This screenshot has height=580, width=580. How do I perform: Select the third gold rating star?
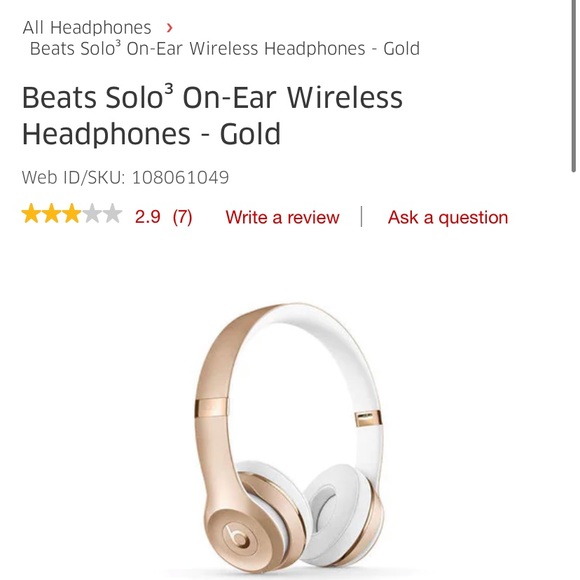click(72, 214)
